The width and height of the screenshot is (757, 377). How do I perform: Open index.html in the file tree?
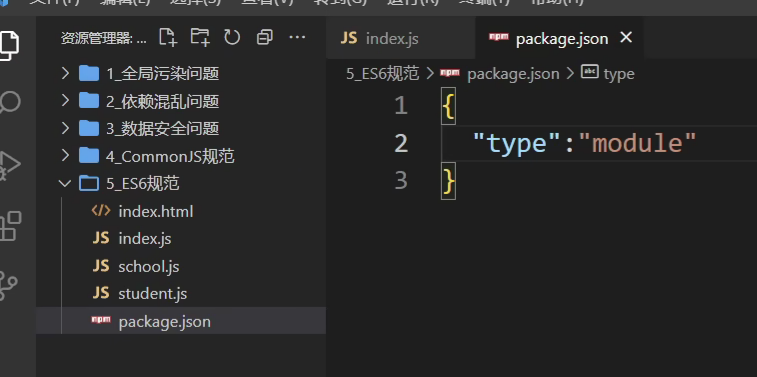point(156,211)
